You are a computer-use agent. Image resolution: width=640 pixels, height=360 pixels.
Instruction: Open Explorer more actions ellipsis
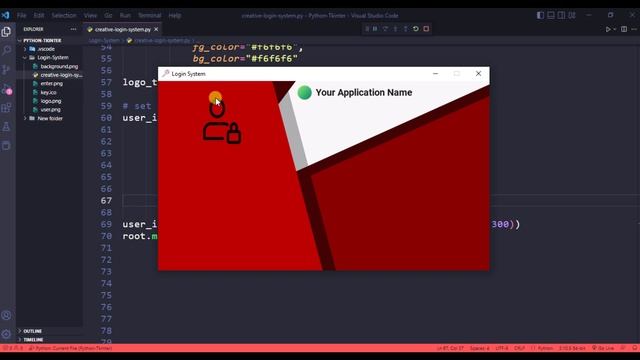(x=73, y=29)
